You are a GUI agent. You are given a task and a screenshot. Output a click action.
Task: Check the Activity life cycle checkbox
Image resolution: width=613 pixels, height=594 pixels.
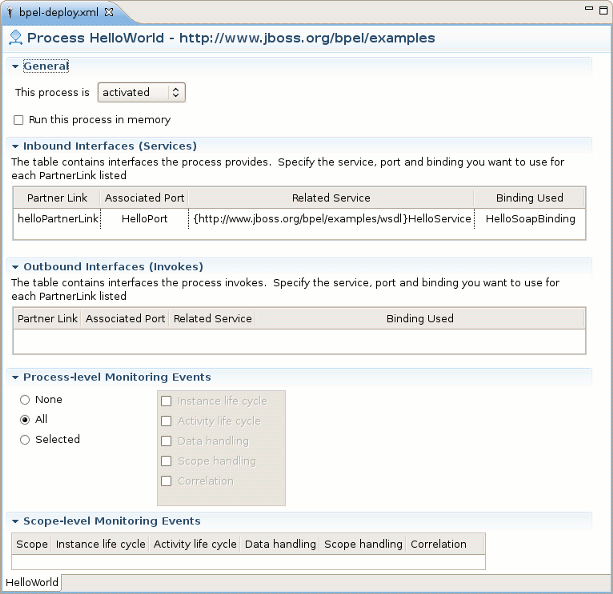pyautogui.click(x=167, y=421)
